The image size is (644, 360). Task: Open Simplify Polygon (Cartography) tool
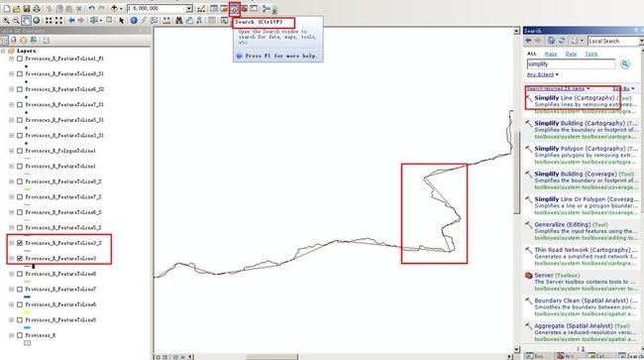tap(580, 149)
